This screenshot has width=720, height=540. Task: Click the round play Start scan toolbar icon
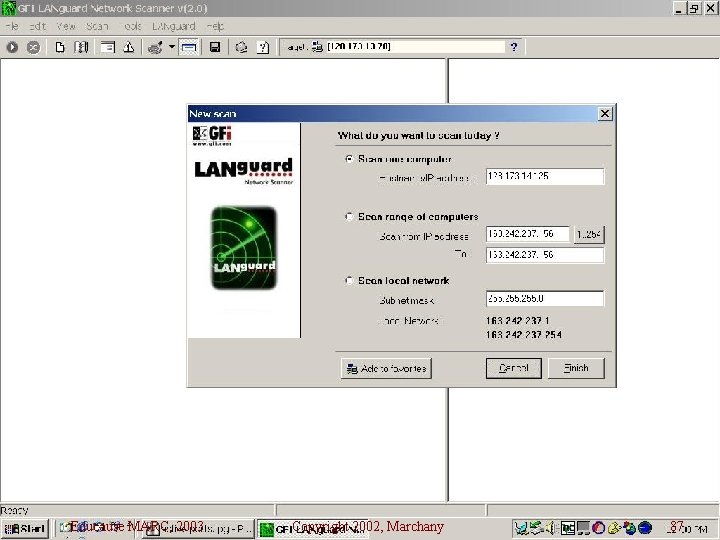click(12, 47)
